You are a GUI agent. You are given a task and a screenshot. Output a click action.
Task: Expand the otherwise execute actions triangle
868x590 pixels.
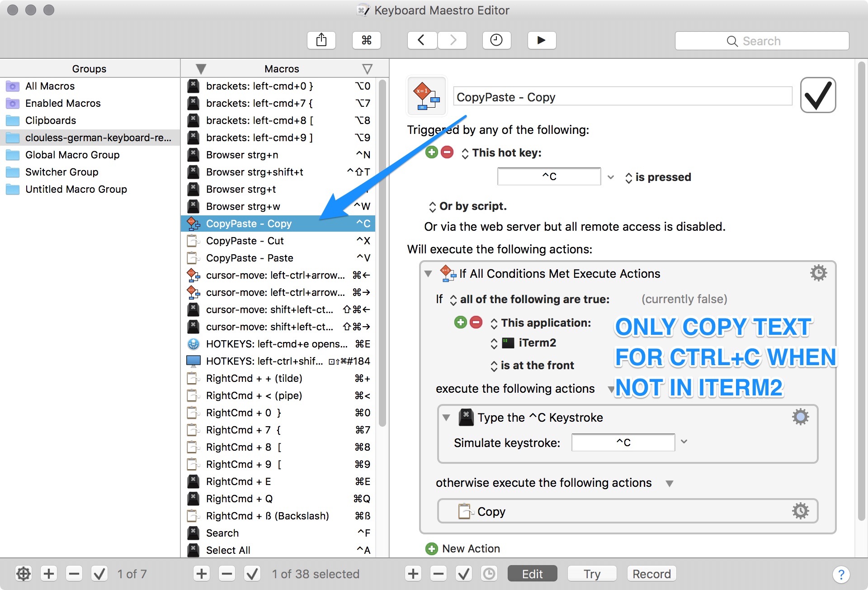(670, 483)
